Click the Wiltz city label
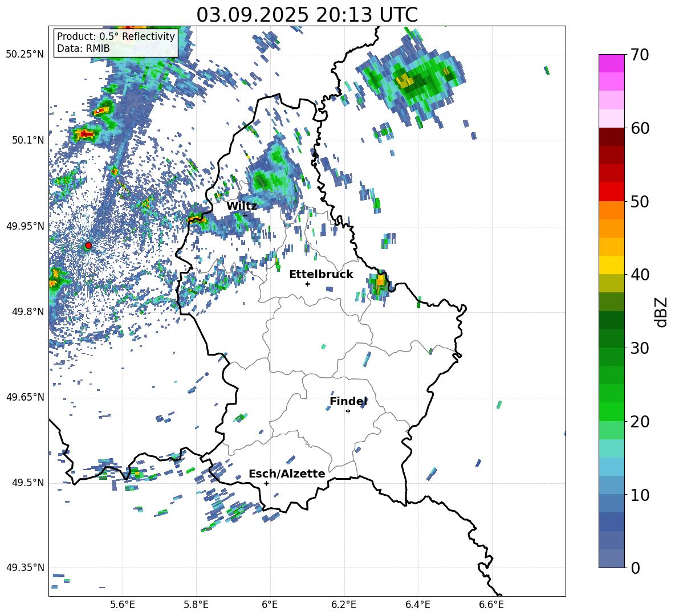Screen dimensions: 675x616 click(242, 206)
